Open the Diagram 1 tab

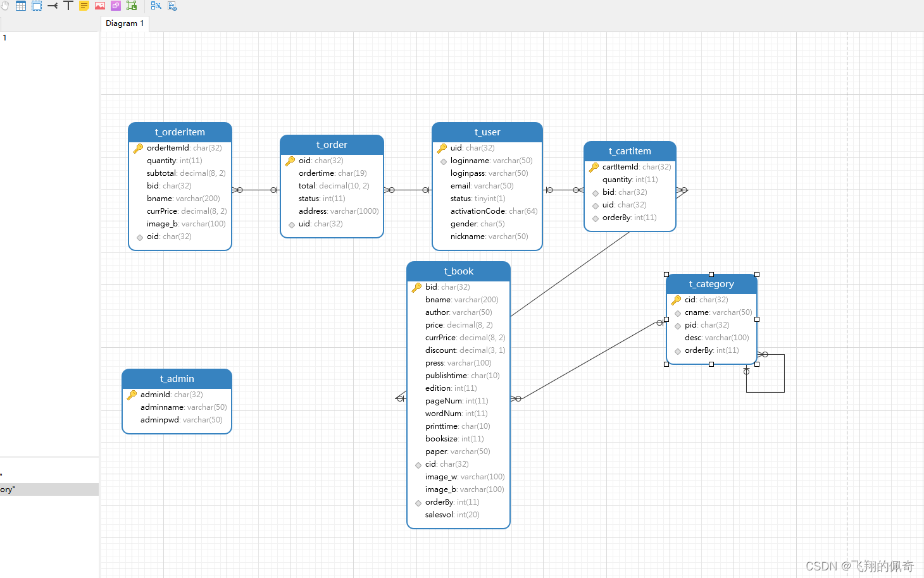click(125, 23)
